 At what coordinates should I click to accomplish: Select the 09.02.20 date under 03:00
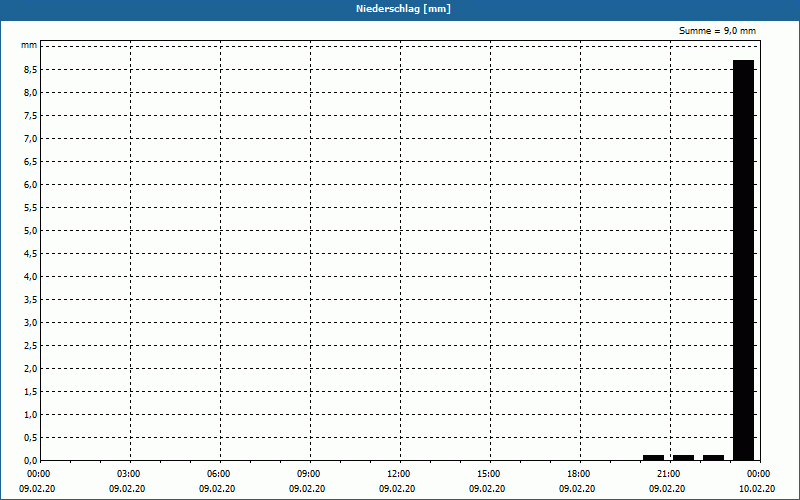pos(127,489)
